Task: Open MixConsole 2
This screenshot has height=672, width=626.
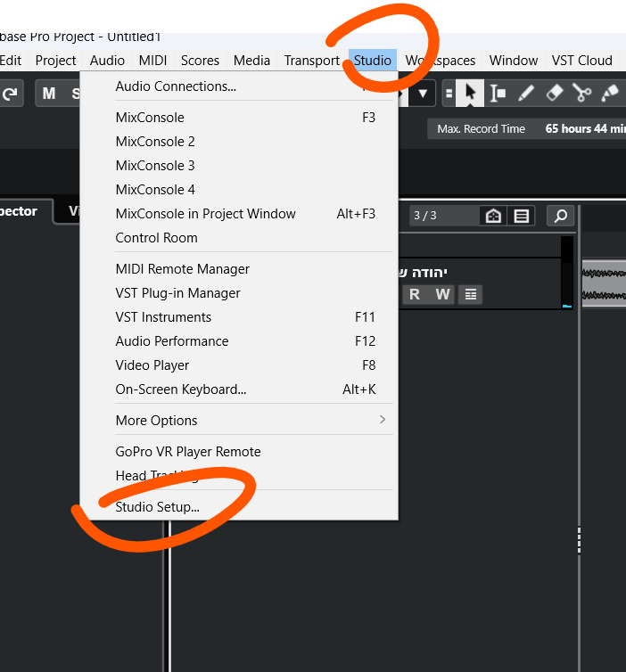Action: click(x=239, y=142)
